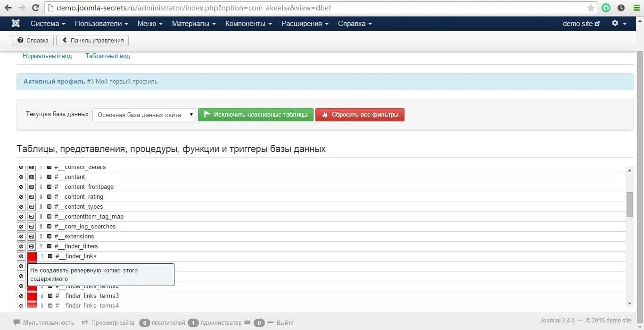Click the table list scrollbar

(x=629, y=203)
